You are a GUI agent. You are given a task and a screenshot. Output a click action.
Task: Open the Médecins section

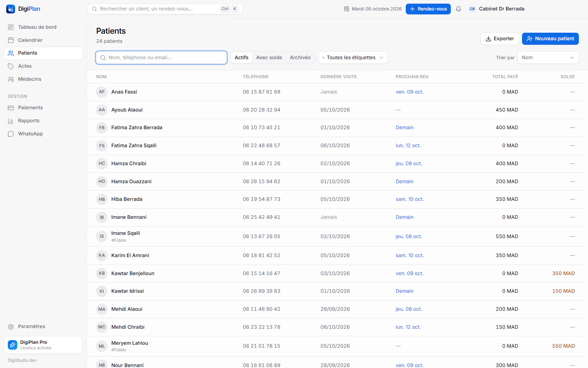[x=43, y=79]
